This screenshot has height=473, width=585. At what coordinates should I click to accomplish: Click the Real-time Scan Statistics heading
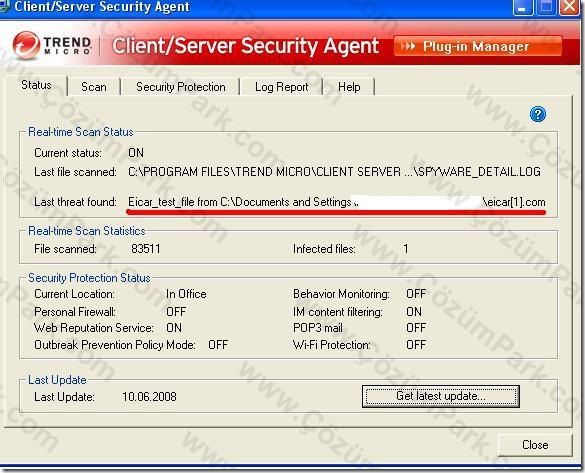pyautogui.click(x=87, y=231)
